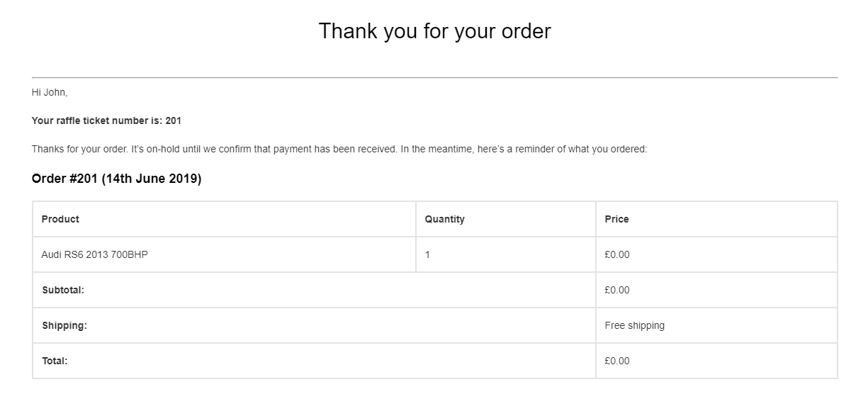Click the quantity value 1 cell
The image size is (868, 399).
pyautogui.click(x=427, y=254)
